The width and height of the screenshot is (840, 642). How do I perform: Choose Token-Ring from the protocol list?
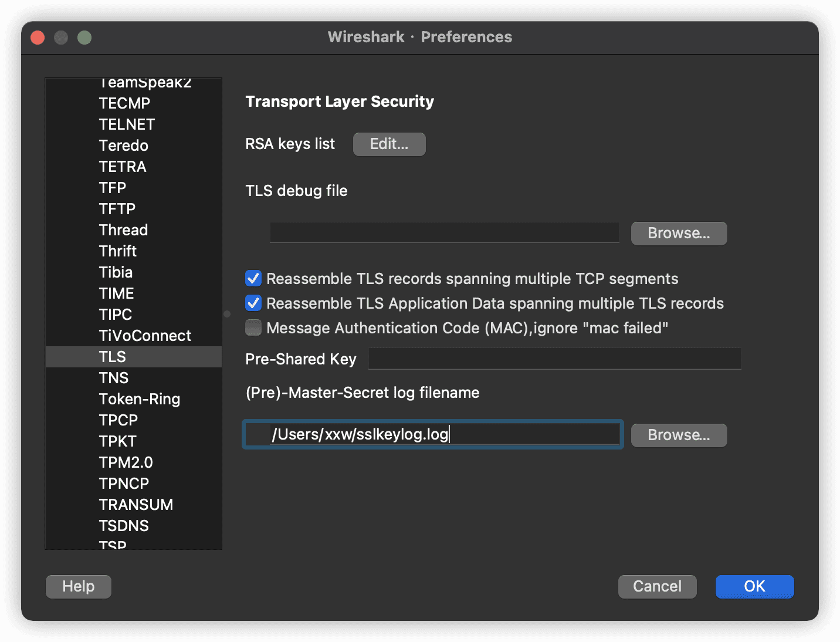(x=140, y=399)
